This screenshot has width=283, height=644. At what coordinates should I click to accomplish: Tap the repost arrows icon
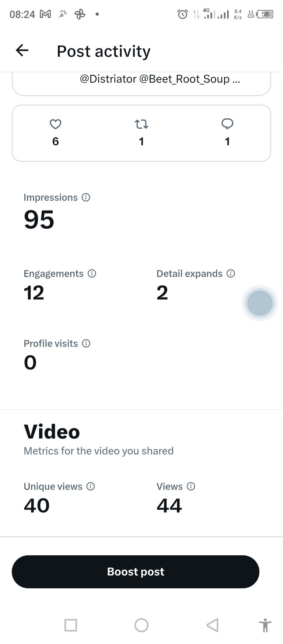tap(141, 124)
